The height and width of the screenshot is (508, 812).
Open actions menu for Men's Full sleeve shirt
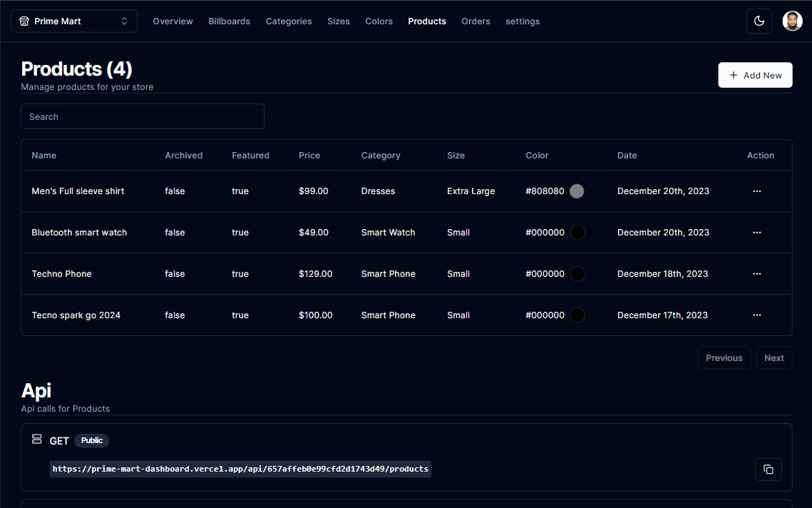[756, 191]
